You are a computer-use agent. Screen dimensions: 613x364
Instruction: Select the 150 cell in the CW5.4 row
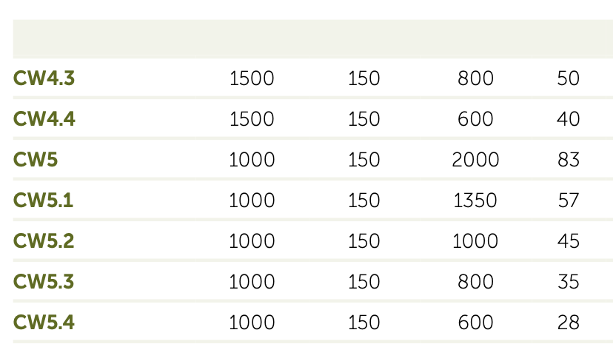point(364,323)
